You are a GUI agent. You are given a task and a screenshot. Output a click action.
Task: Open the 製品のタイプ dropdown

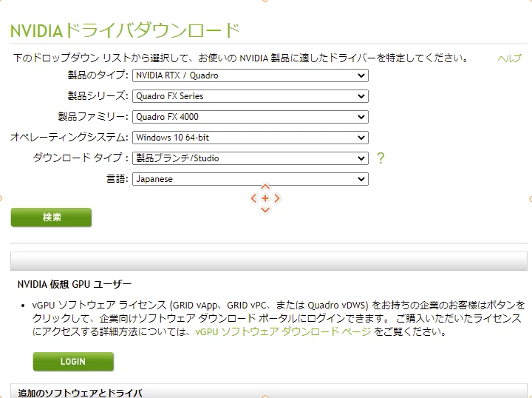[x=250, y=75]
